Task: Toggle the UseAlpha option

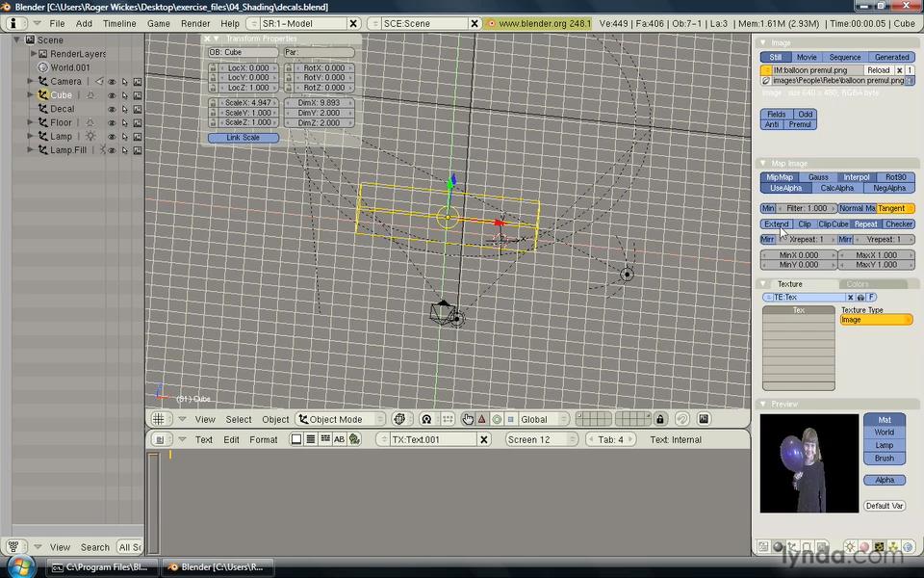Action: point(785,188)
